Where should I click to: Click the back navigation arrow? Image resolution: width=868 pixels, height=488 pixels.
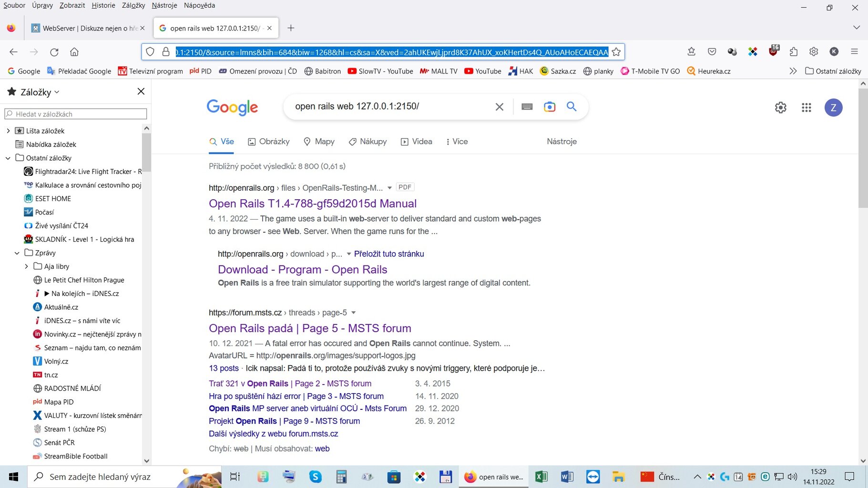(13, 52)
